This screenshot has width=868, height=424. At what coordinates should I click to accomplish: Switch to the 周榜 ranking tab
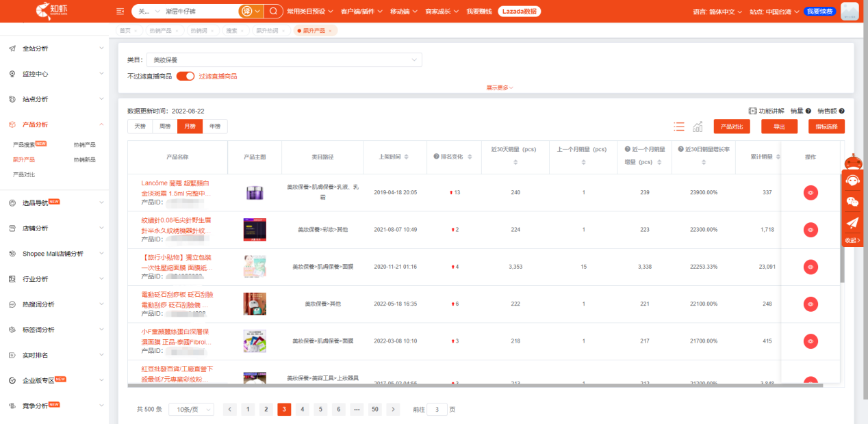164,126
